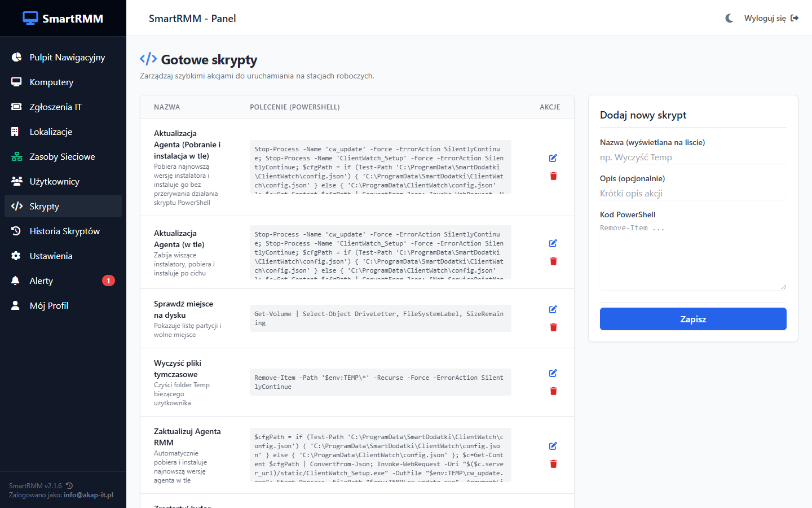Click version history icon next to v2.1.6

[x=69, y=485]
